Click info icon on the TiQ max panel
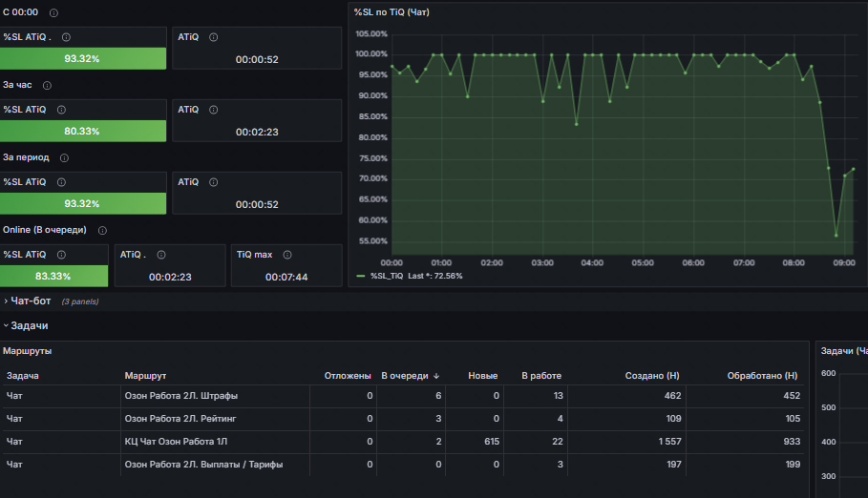 pyautogui.click(x=287, y=255)
